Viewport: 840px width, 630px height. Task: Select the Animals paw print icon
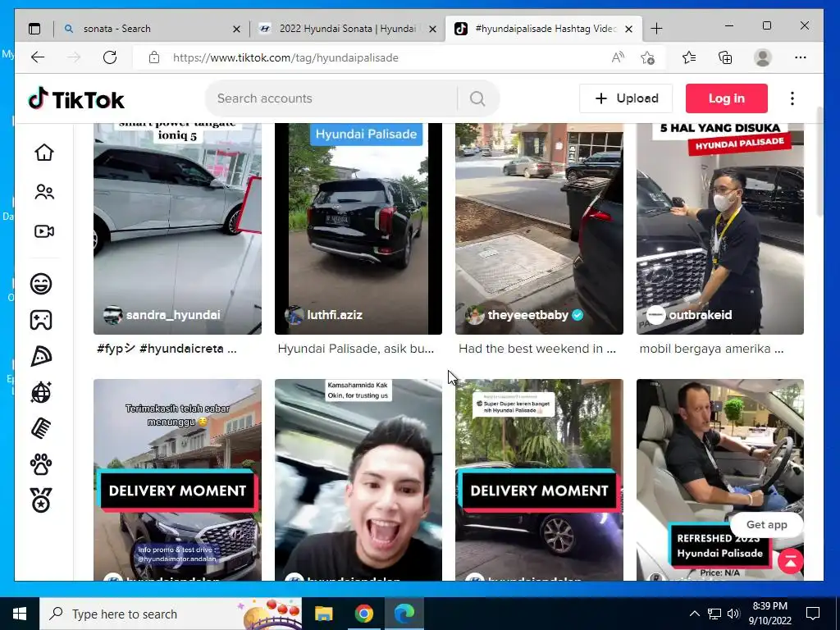click(x=41, y=464)
